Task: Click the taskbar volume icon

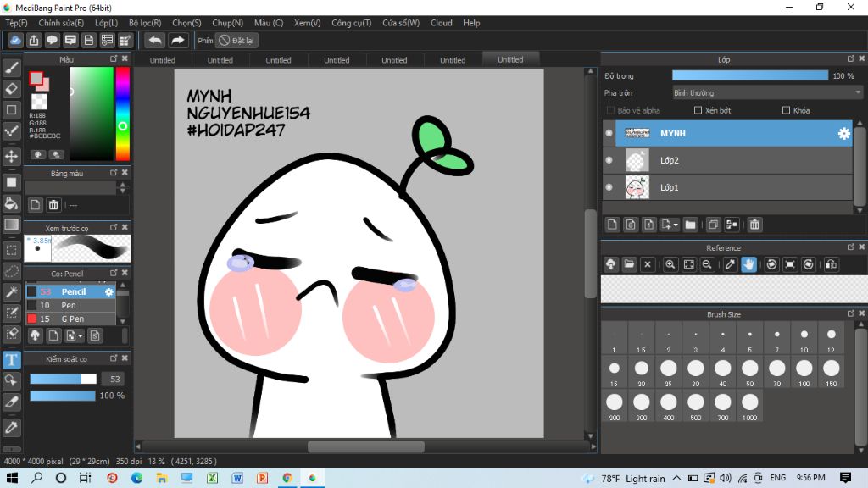Action: click(x=726, y=478)
